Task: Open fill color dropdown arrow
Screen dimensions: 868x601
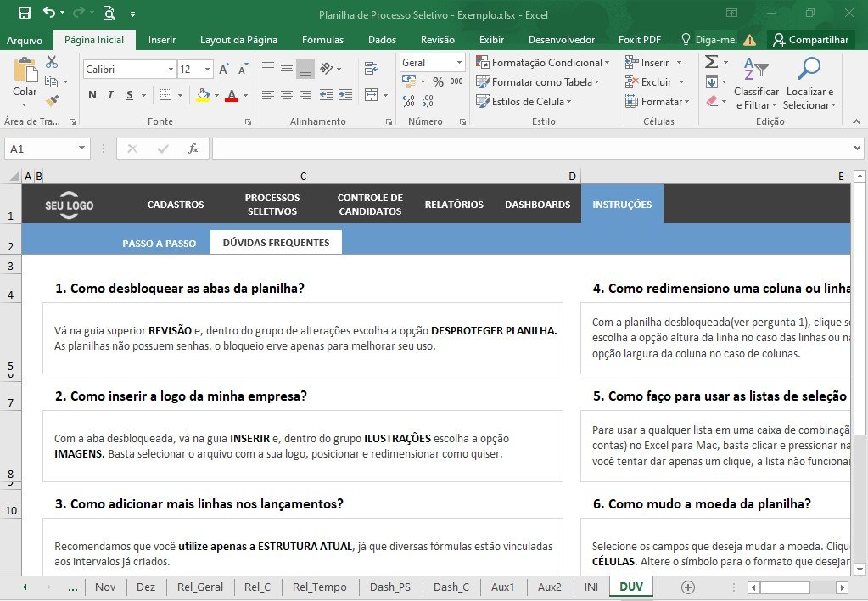Action: (216, 95)
